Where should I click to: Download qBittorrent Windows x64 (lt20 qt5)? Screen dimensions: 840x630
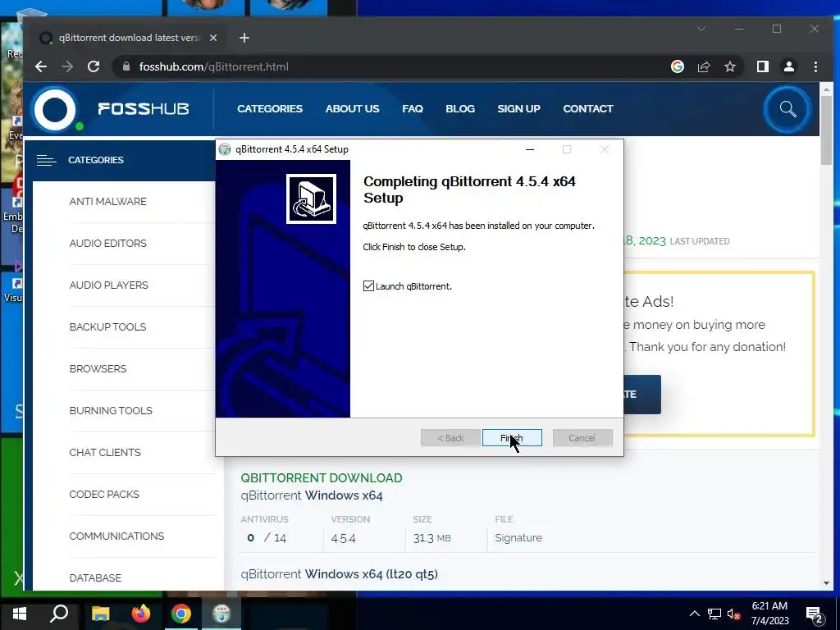[x=339, y=573]
